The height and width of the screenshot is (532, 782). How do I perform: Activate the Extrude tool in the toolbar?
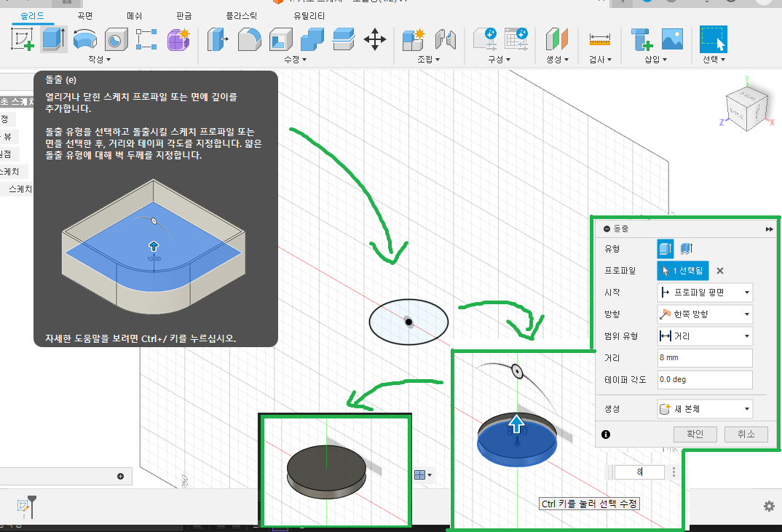pos(53,39)
